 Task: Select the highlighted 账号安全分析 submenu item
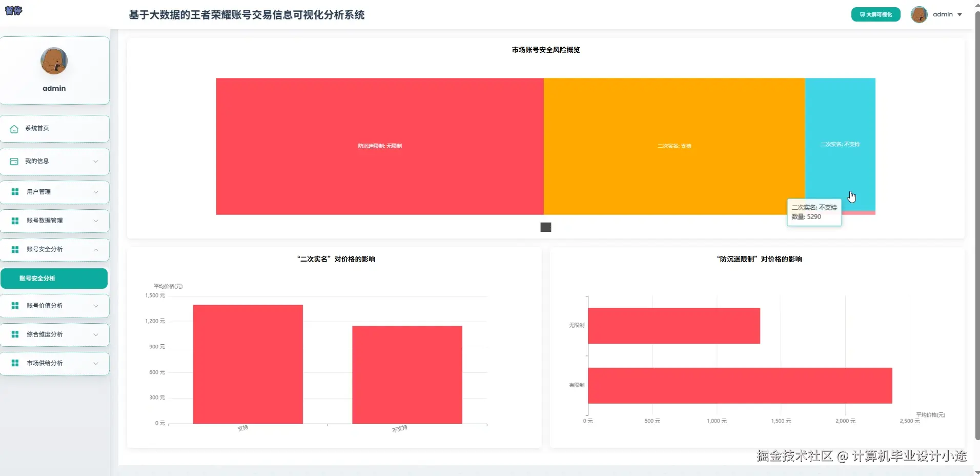click(54, 278)
